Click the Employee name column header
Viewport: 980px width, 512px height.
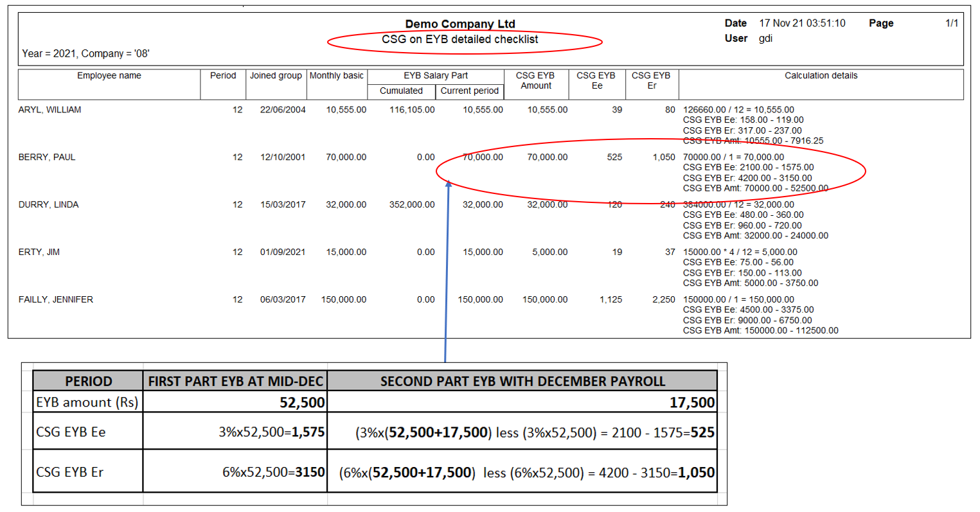pyautogui.click(x=109, y=76)
